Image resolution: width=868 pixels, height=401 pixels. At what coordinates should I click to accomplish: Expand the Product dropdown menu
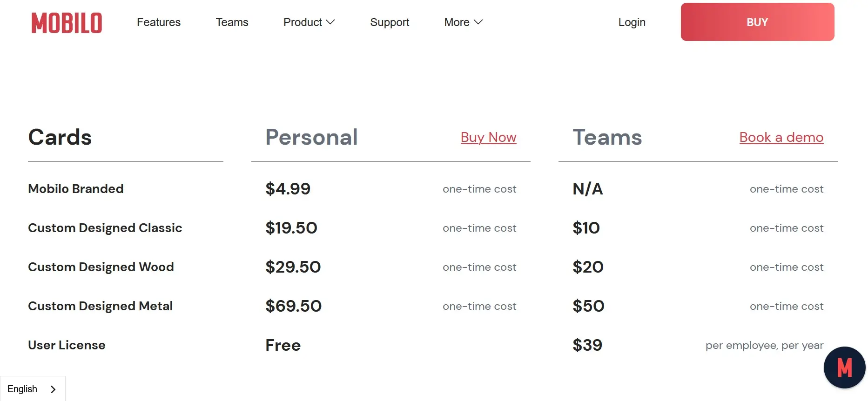(309, 22)
